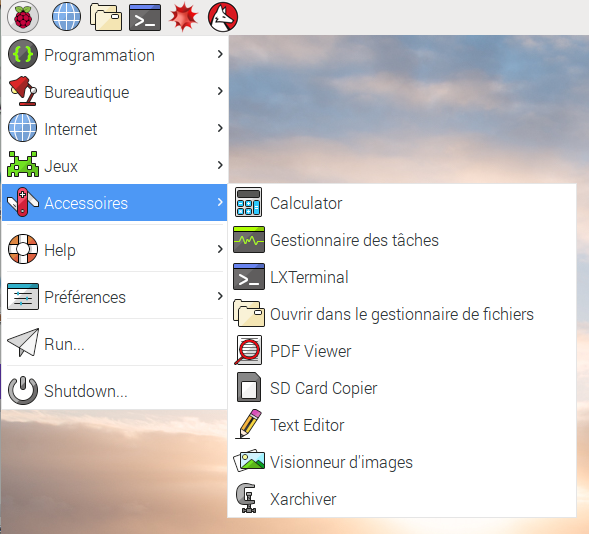Open LXTerminal from the submenu
Viewport: 589px width, 534px height.
pyautogui.click(x=402, y=277)
